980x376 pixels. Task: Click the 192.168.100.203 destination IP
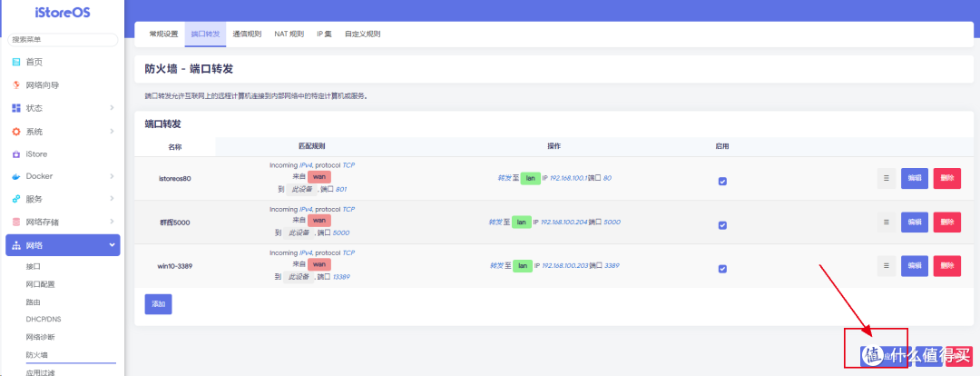565,266
